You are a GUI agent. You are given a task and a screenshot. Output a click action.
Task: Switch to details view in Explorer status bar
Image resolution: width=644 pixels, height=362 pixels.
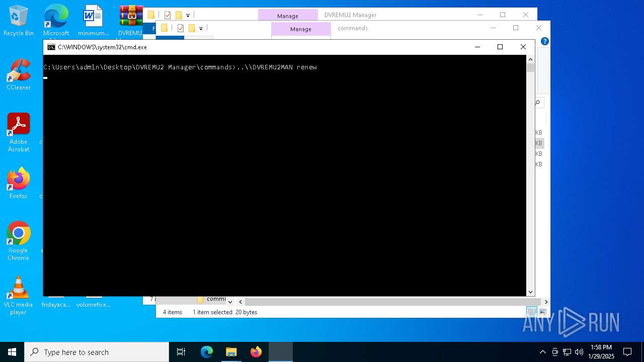(x=532, y=312)
